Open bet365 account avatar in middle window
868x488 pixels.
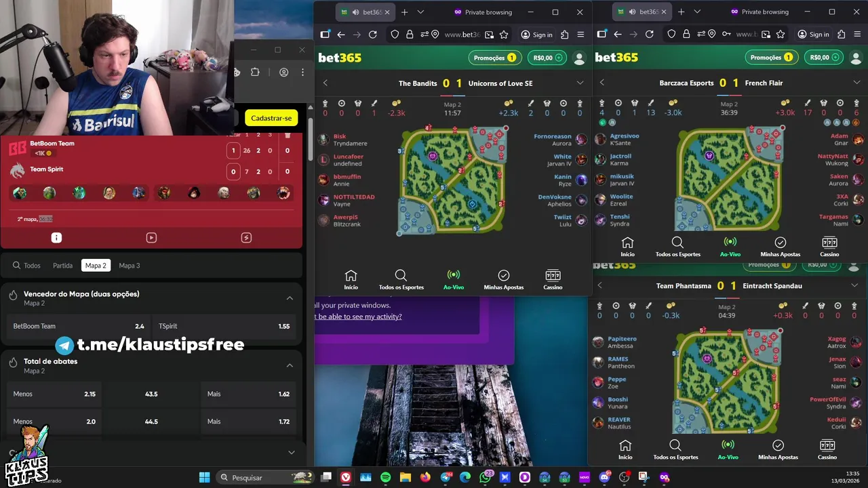tap(579, 58)
